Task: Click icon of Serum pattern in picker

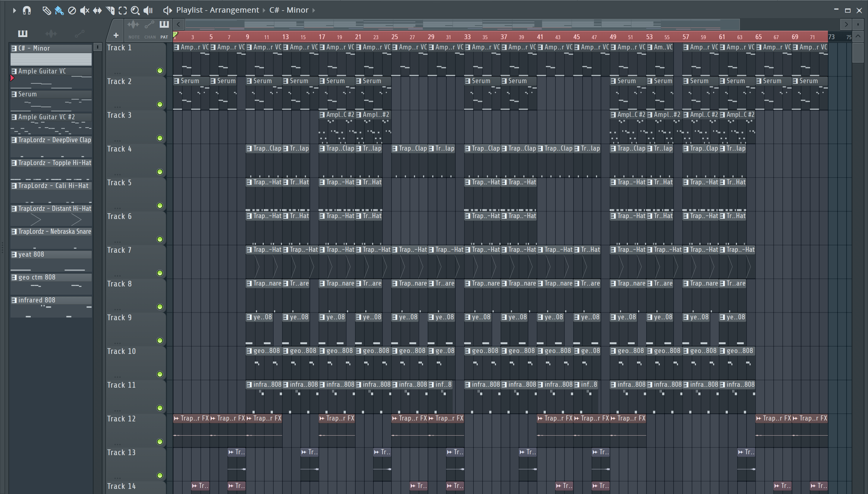Action: 14,94
